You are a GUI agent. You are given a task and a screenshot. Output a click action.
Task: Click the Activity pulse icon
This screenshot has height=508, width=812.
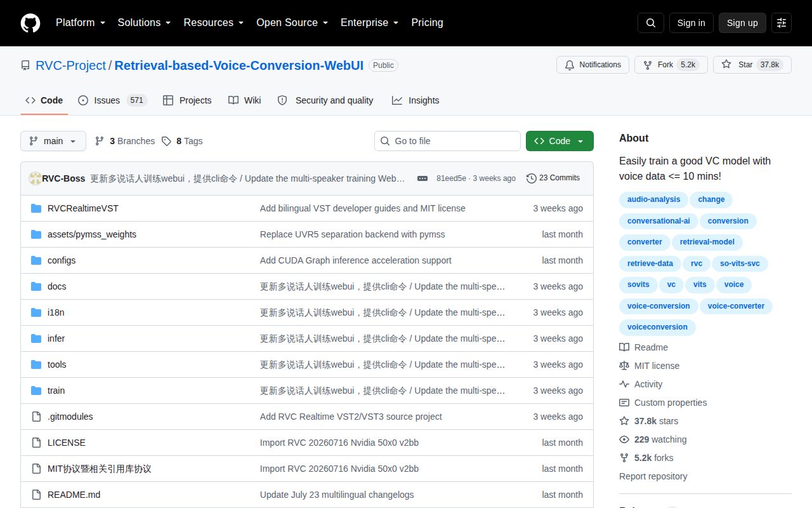point(624,384)
